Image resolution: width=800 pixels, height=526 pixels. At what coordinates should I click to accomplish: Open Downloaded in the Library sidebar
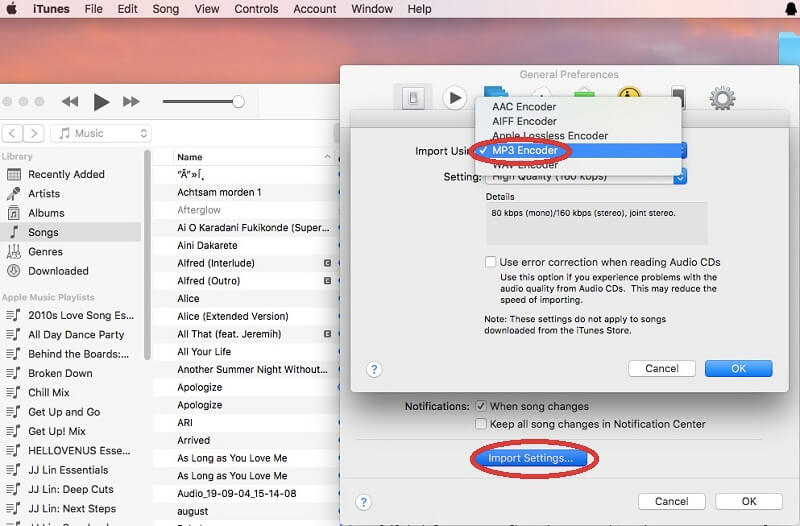(x=58, y=271)
